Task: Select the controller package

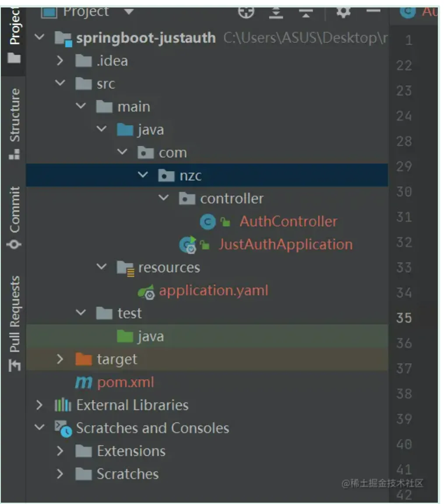Action: pos(232,199)
